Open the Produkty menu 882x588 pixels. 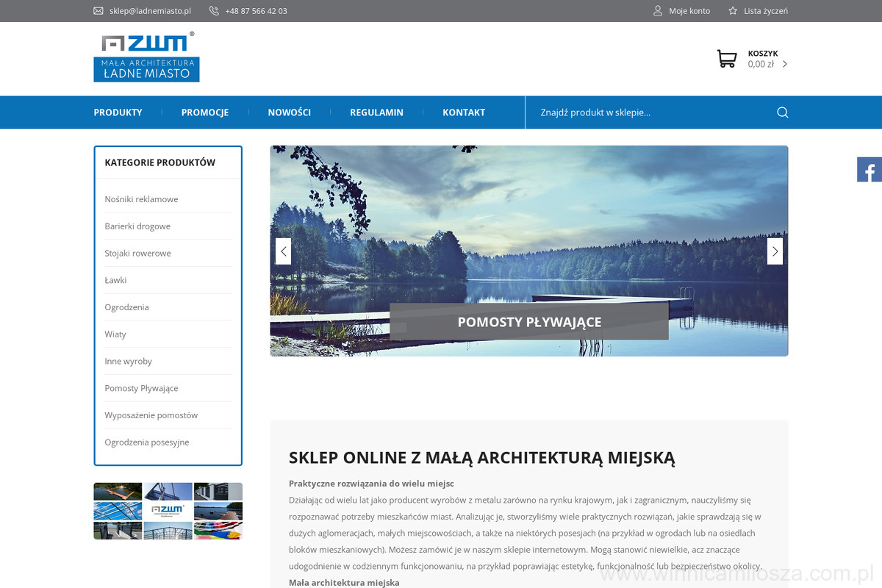118,112
